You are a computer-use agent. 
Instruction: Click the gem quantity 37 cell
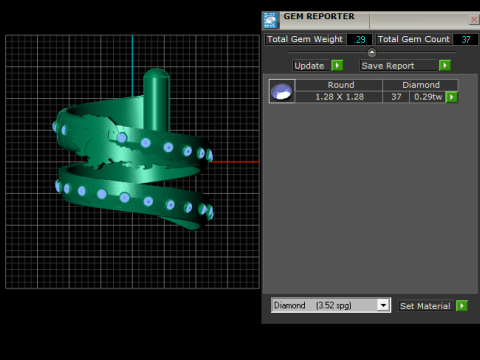396,97
